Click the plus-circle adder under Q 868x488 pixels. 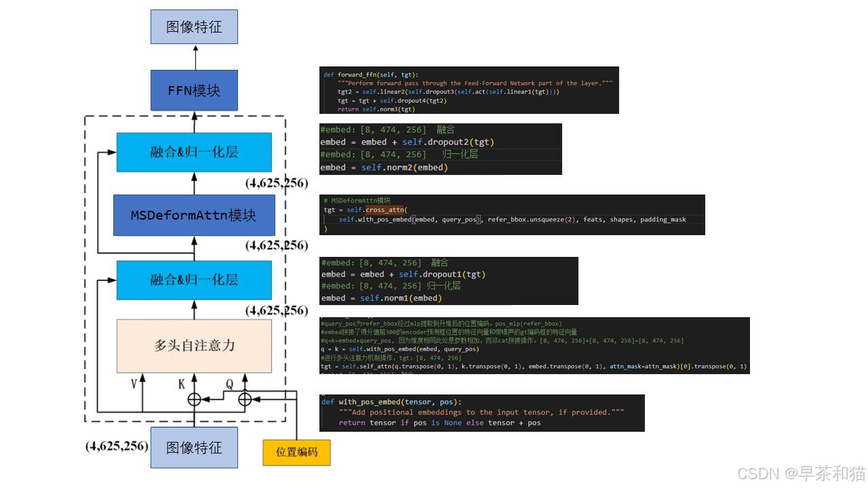pos(245,399)
